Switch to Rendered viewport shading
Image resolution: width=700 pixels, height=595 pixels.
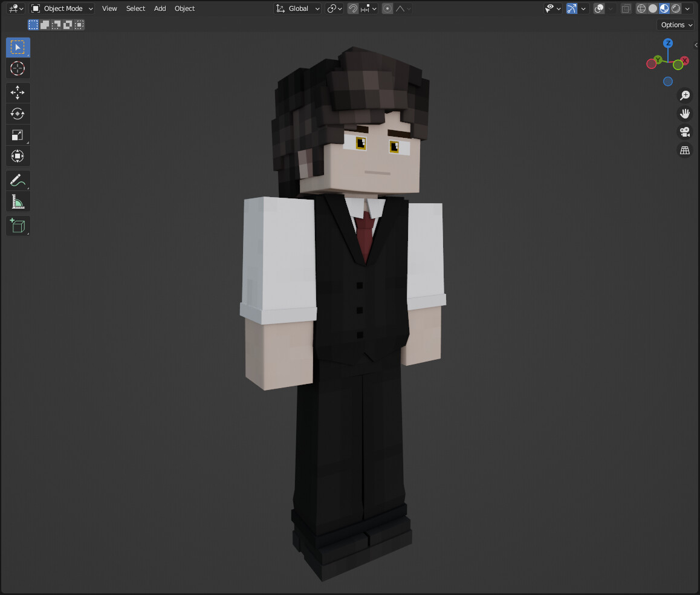point(675,8)
